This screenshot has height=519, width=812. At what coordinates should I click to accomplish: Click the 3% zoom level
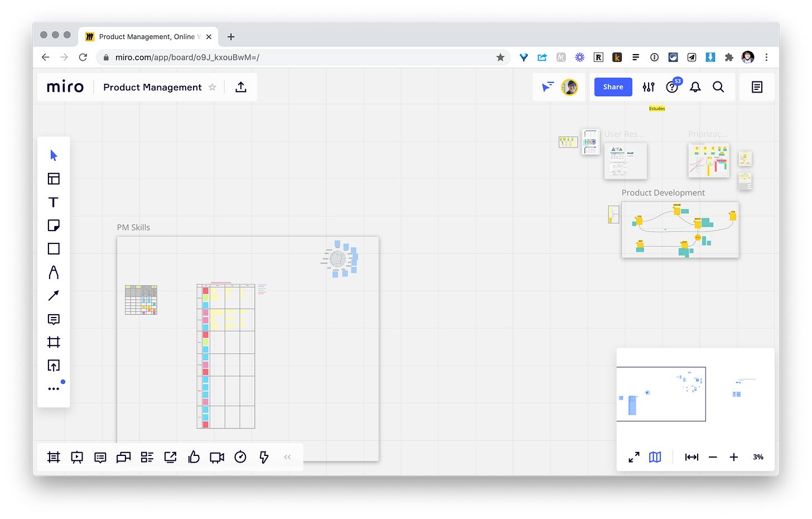tap(758, 457)
